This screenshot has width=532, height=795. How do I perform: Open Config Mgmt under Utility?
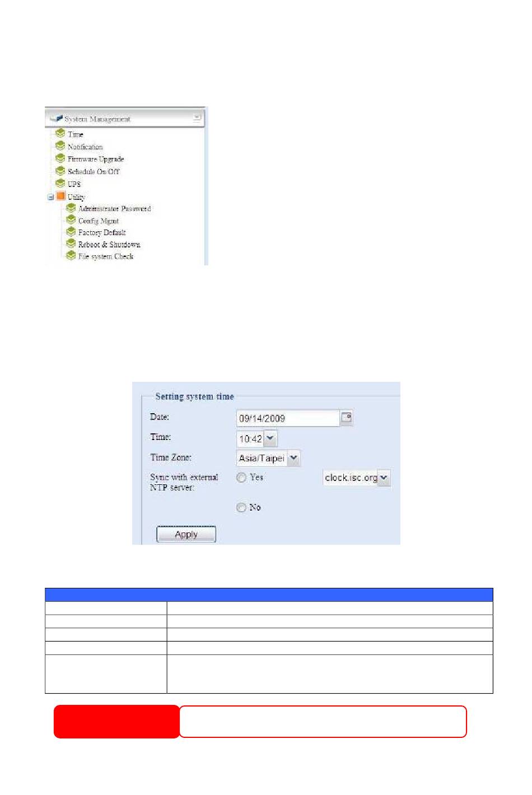pos(99,221)
